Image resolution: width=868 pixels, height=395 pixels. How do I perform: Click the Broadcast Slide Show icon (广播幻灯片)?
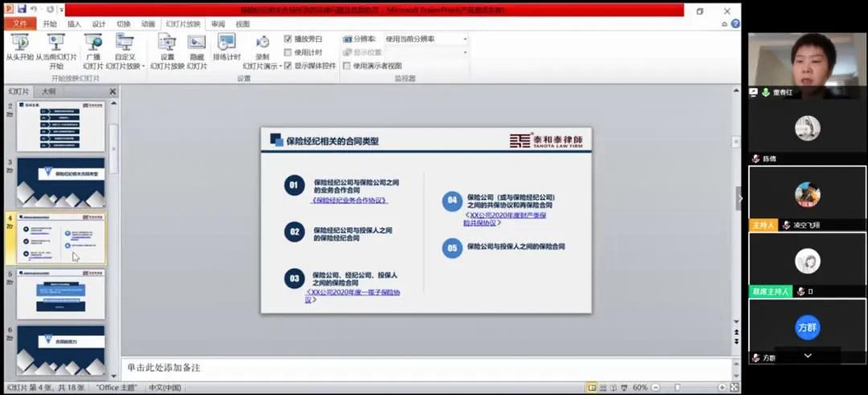click(x=93, y=48)
